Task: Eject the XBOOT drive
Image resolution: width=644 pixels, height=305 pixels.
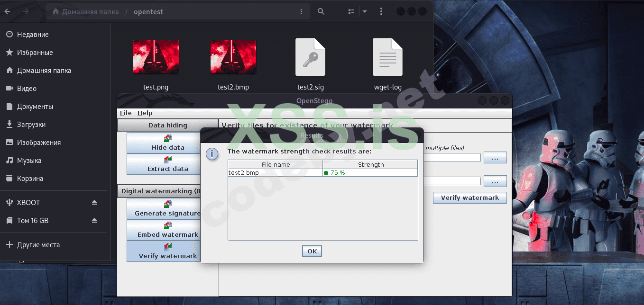Action: click(94, 203)
